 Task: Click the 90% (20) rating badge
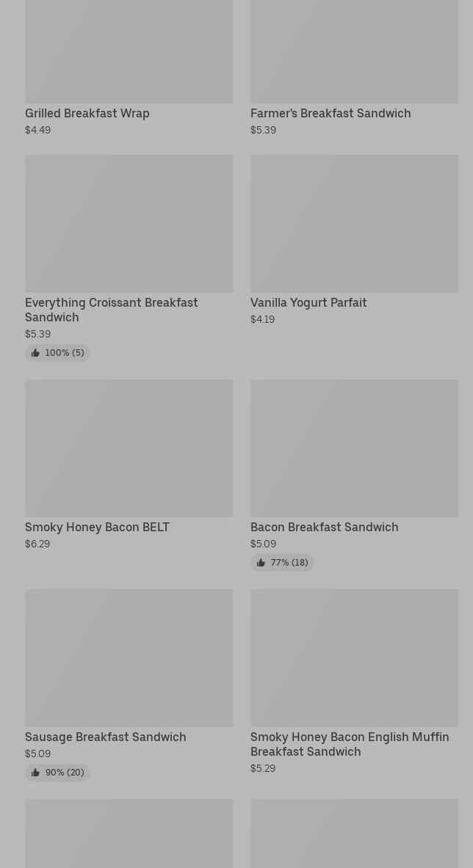click(x=57, y=772)
